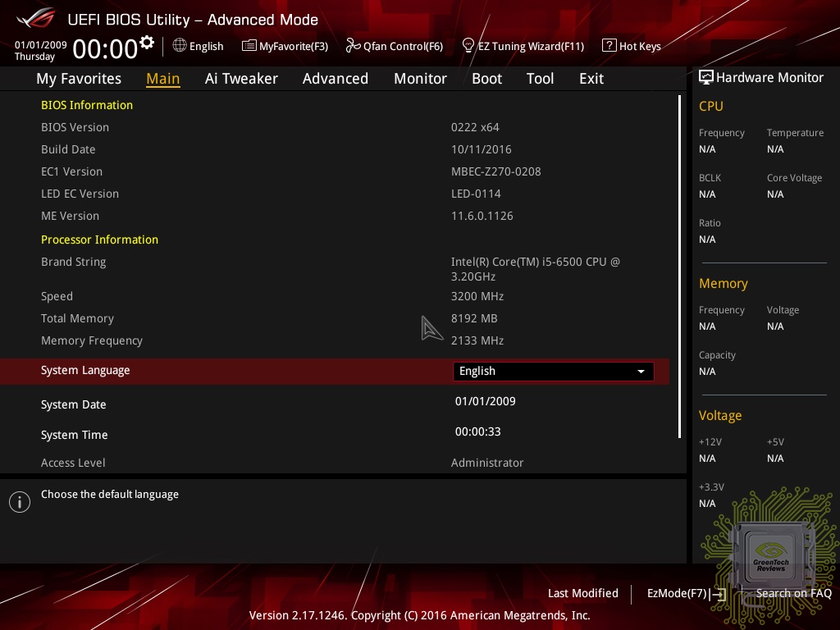The height and width of the screenshot is (630, 840).
Task: Click the +5V voltage label
Action: pyautogui.click(x=775, y=442)
